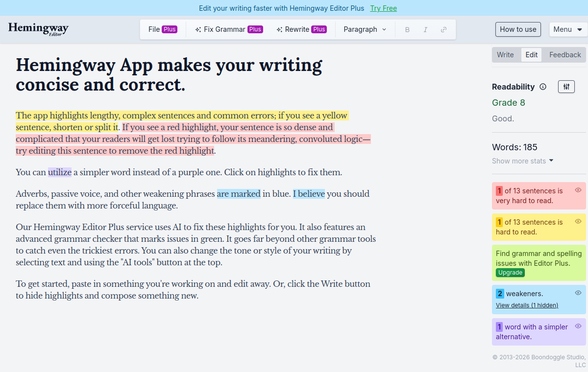Switch to Write mode tab
588x372 pixels.
tap(505, 55)
